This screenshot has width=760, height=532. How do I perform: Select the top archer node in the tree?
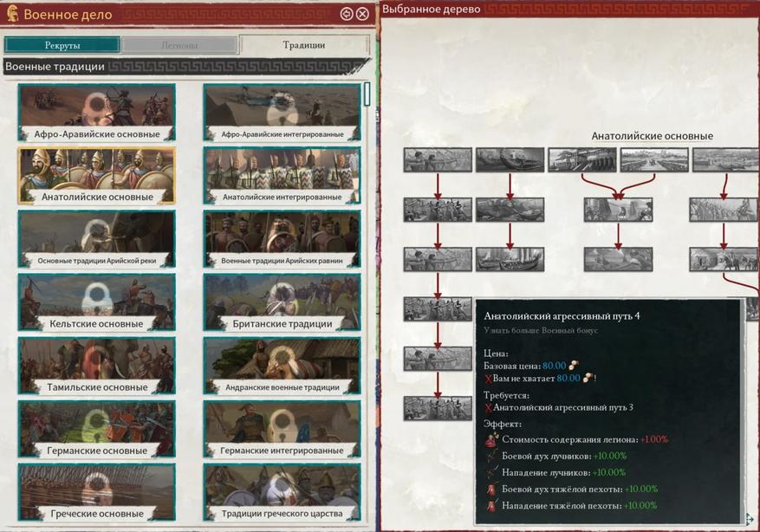[438, 160]
